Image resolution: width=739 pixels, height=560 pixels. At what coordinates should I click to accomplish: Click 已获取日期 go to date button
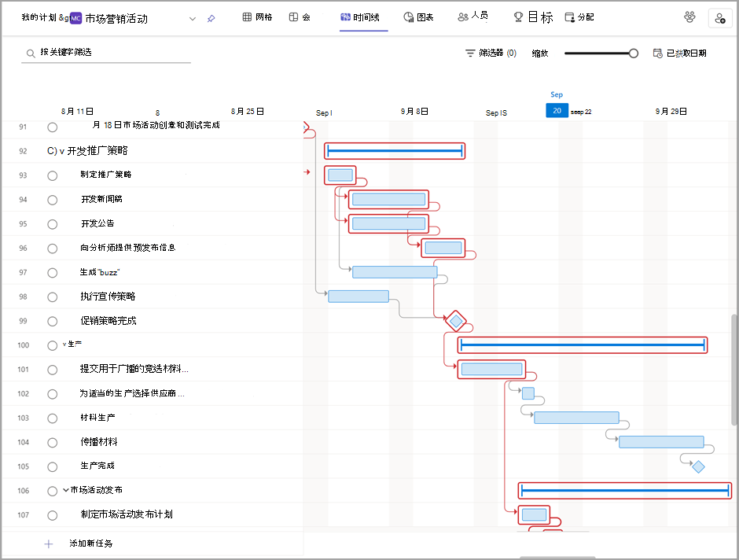coord(679,53)
